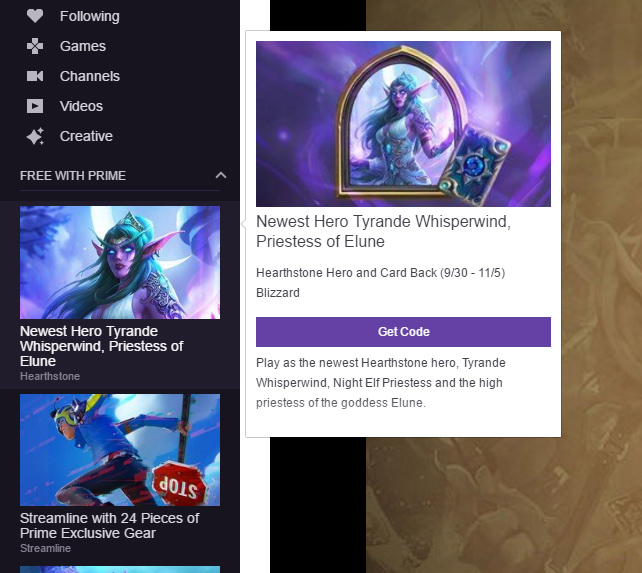The height and width of the screenshot is (573, 642).
Task: Open the Tyrande Whisperwind sidebar thumbnail
Action: [120, 262]
